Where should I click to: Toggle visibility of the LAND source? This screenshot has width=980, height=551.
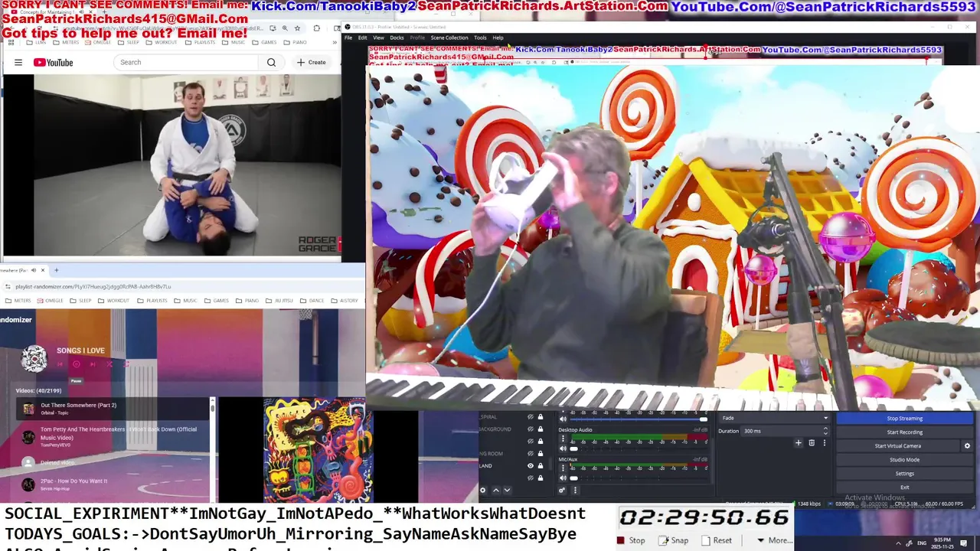530,466
